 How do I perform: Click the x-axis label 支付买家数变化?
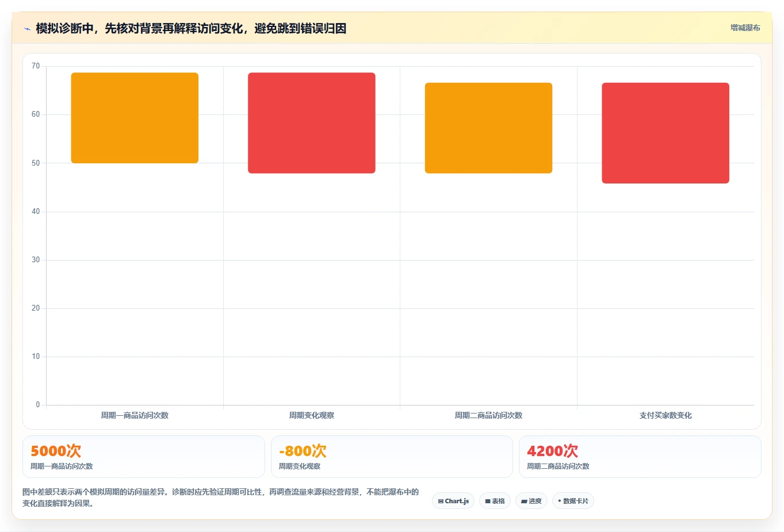point(666,415)
